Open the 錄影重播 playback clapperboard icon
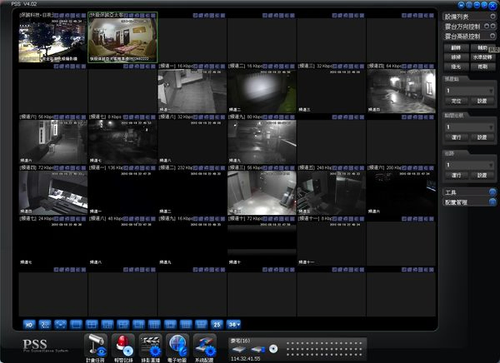500x363 pixels. pyautogui.click(x=151, y=345)
